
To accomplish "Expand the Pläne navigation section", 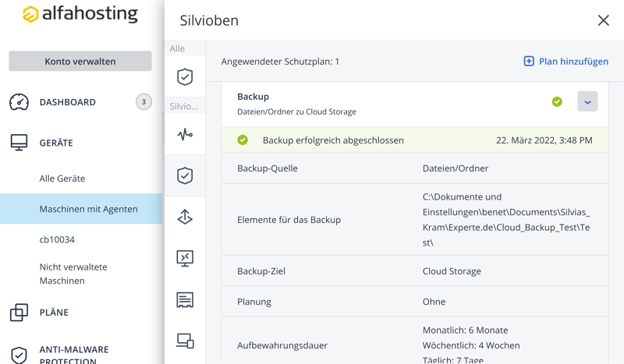I will coord(54,313).
